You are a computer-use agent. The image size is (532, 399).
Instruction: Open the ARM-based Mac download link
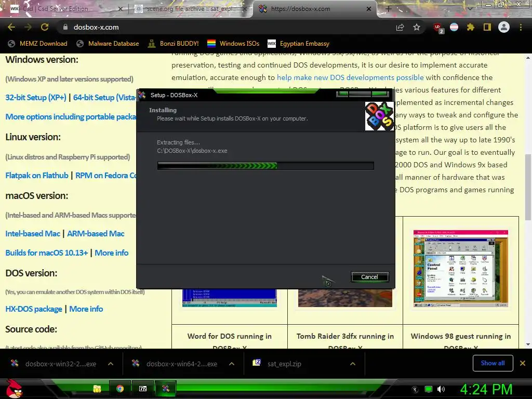point(96,234)
